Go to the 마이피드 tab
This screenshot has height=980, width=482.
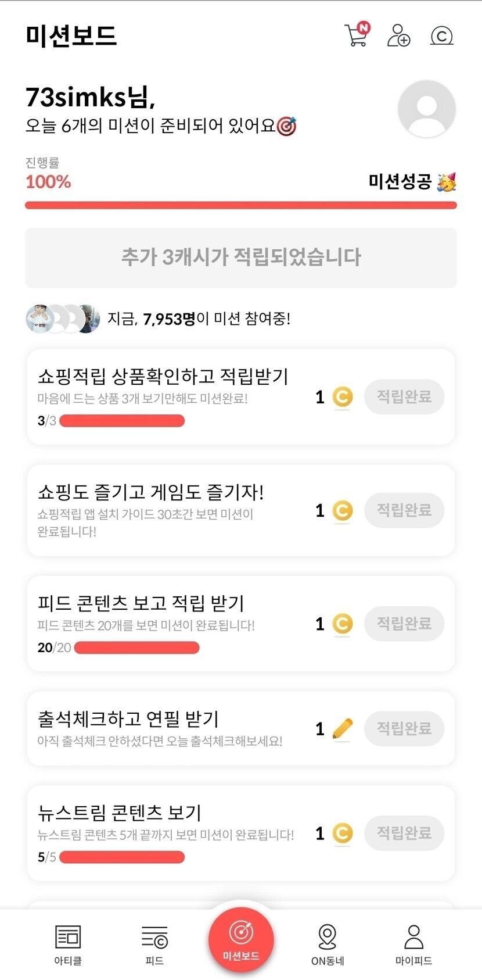pyautogui.click(x=413, y=944)
